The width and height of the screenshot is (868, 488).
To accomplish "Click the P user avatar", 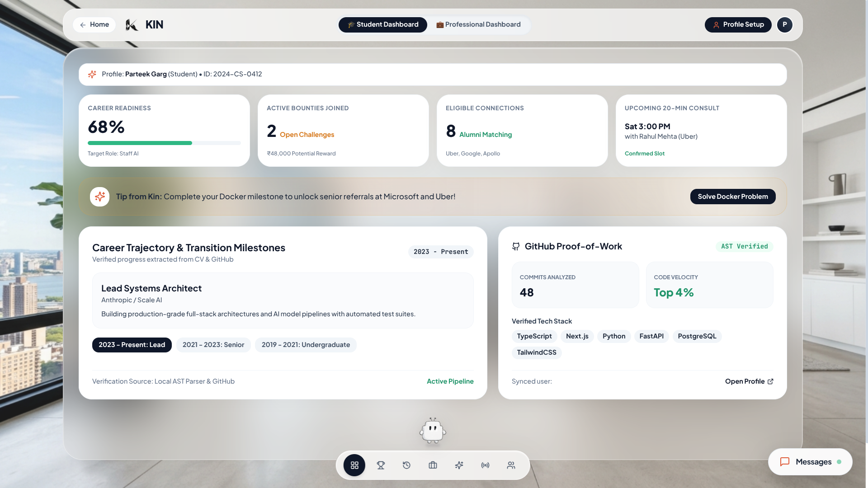I will coord(784,25).
